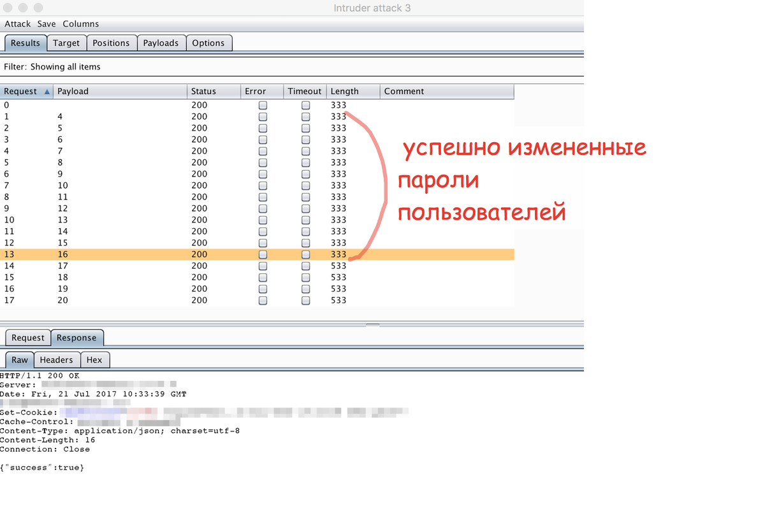Sort by the Status column header
The height and width of the screenshot is (532, 765).
pyautogui.click(x=214, y=91)
